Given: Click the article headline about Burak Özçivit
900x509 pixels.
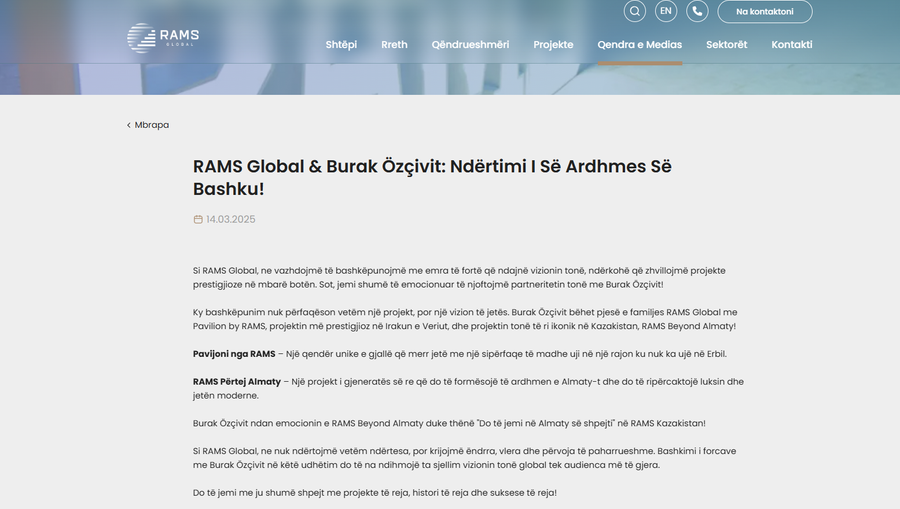Looking at the screenshot, I should tap(432, 177).
